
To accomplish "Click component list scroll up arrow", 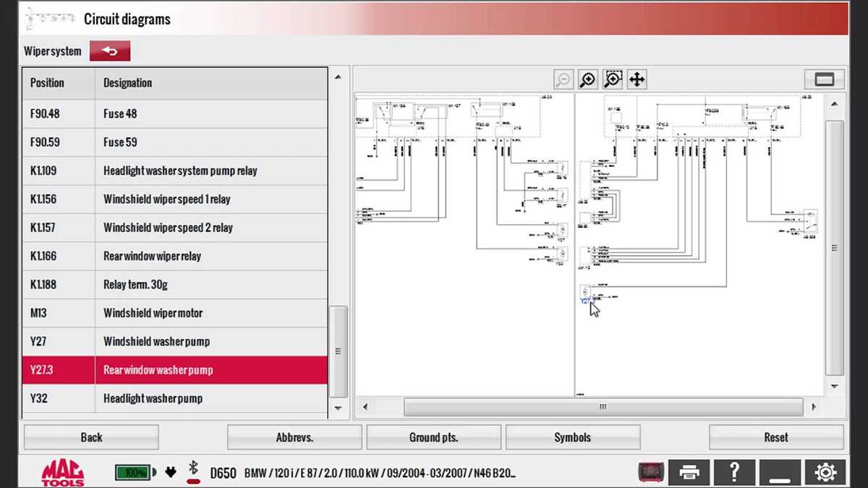I will coord(338,76).
